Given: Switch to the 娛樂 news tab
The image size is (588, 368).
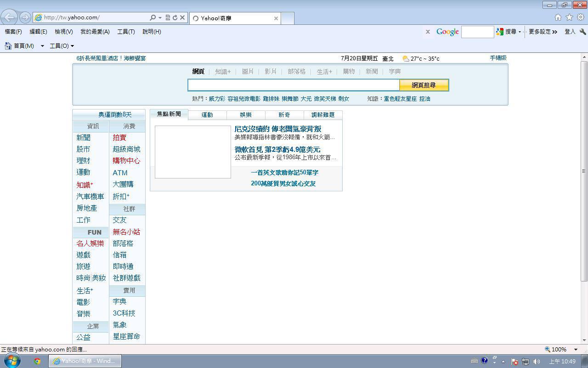Looking at the screenshot, I should [x=246, y=115].
